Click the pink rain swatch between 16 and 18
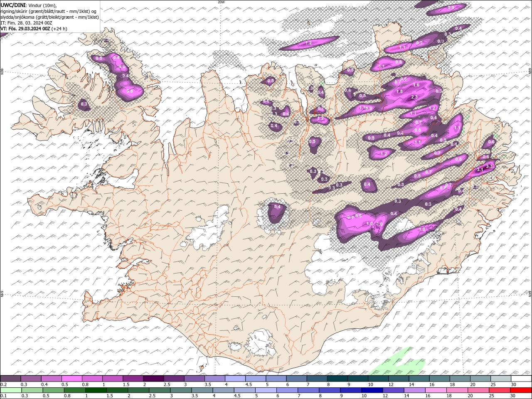 tap(436, 390)
